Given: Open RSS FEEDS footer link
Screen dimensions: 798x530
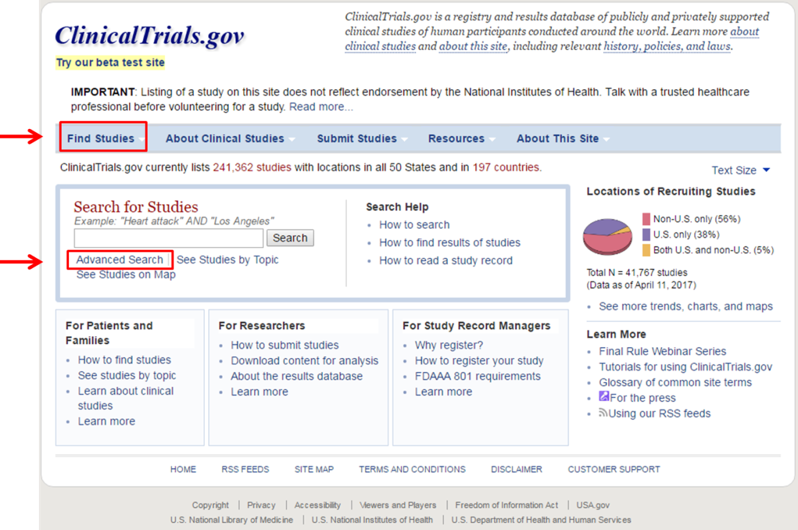Looking at the screenshot, I should click(x=245, y=469).
